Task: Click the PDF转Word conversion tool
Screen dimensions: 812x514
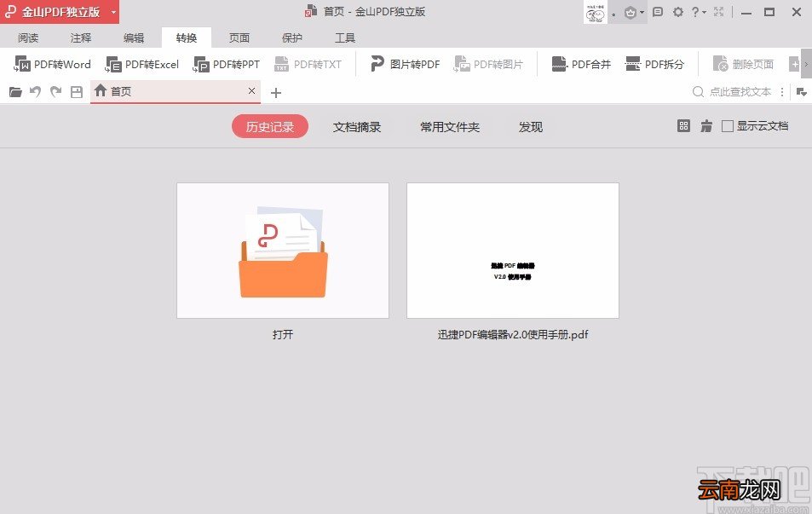Action: [x=52, y=64]
